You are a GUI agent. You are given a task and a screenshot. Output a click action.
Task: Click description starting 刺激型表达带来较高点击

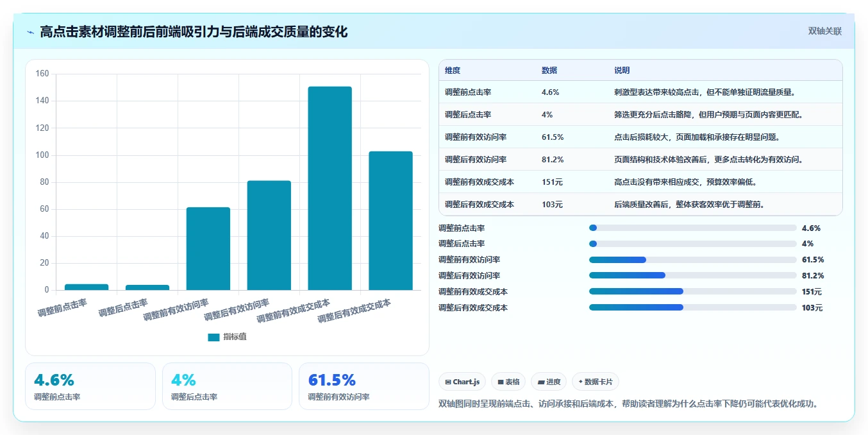pyautogui.click(x=705, y=92)
